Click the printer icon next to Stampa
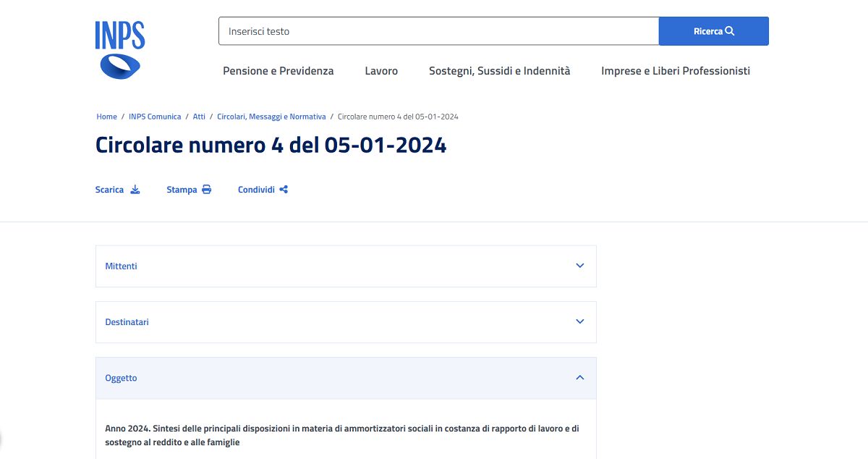 tap(207, 190)
